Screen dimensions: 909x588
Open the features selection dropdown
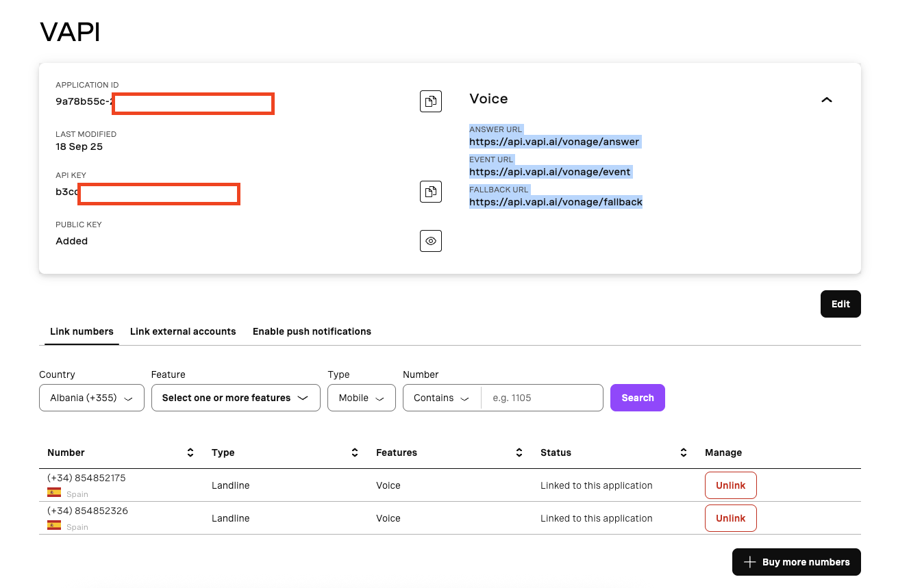[x=236, y=398]
